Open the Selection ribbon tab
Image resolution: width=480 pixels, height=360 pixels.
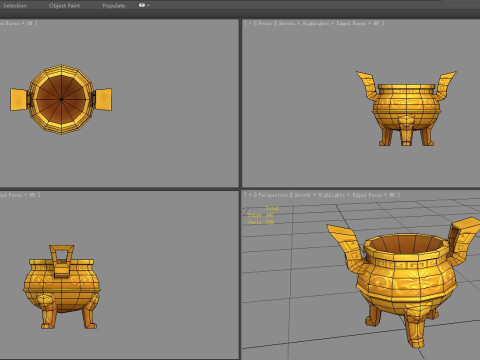coord(15,6)
